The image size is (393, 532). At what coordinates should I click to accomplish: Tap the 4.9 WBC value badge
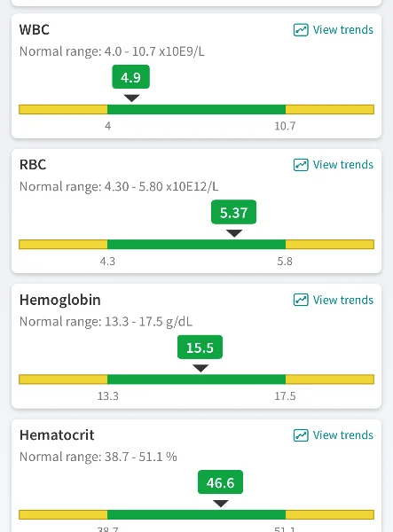[130, 77]
